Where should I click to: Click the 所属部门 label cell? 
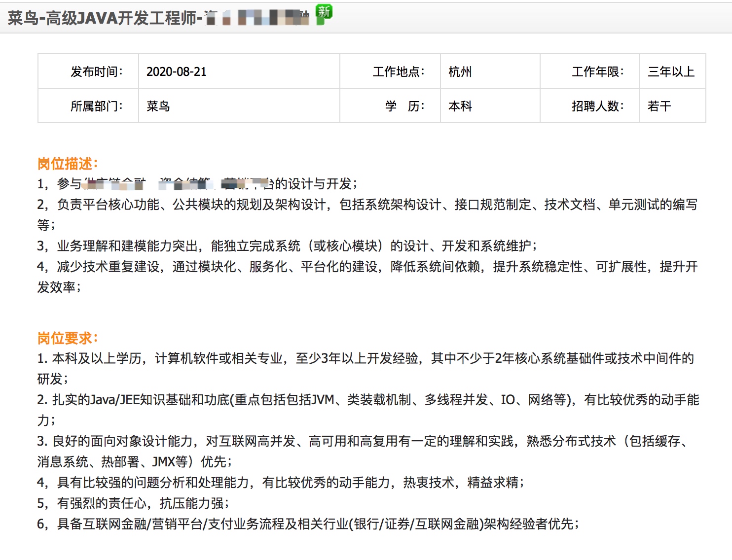pyautogui.click(x=96, y=106)
